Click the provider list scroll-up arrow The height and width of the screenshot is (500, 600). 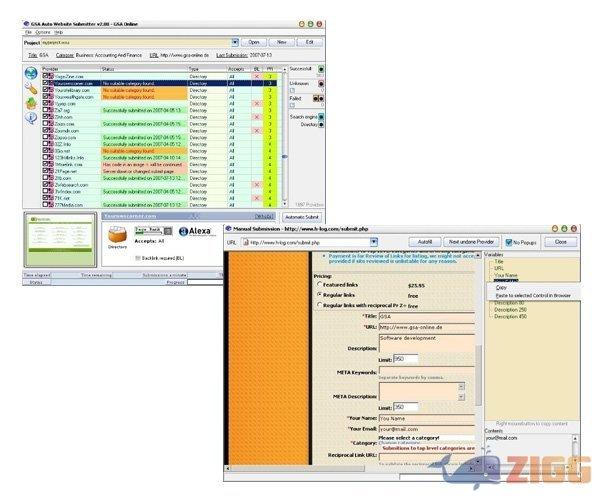tap(284, 70)
